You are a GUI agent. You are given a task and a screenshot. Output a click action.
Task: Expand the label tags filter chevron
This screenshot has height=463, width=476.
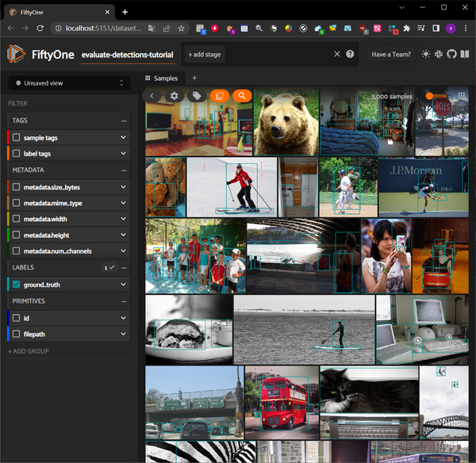coord(123,154)
